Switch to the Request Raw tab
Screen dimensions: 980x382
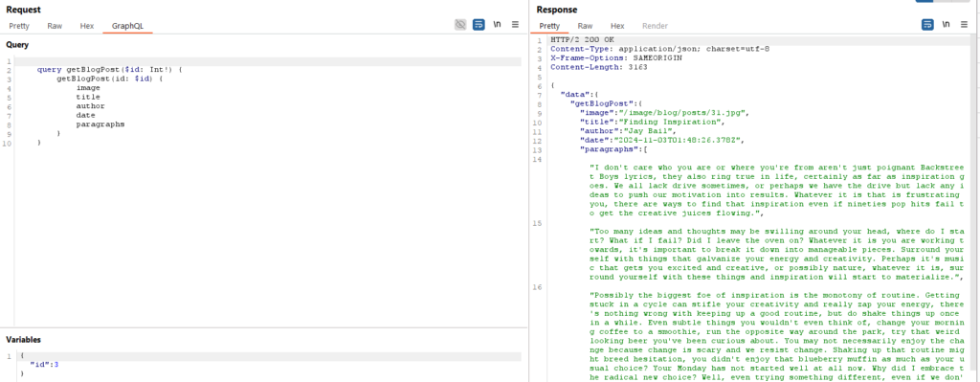click(55, 26)
